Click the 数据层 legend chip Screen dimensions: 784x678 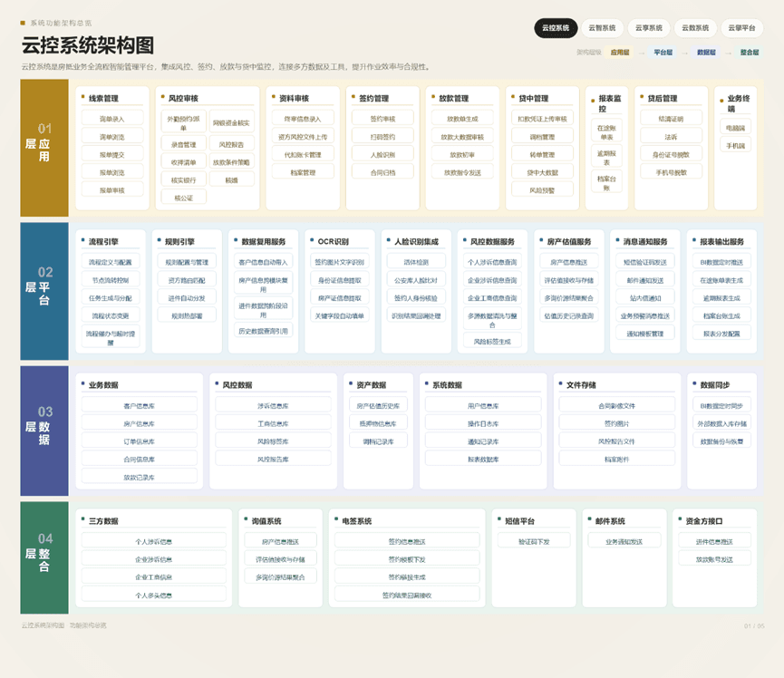point(706,52)
